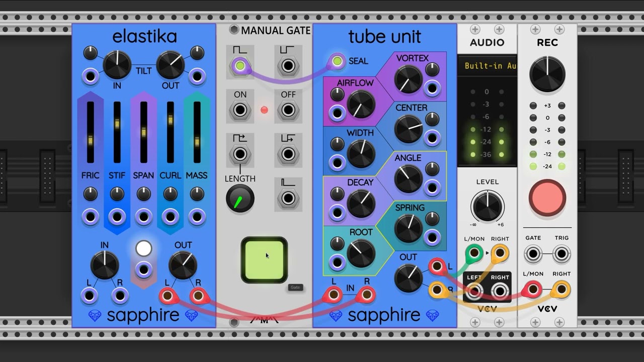The height and width of the screenshot is (362, 644).
Task: Click the Audio L/MON input jack
Action: [474, 253]
